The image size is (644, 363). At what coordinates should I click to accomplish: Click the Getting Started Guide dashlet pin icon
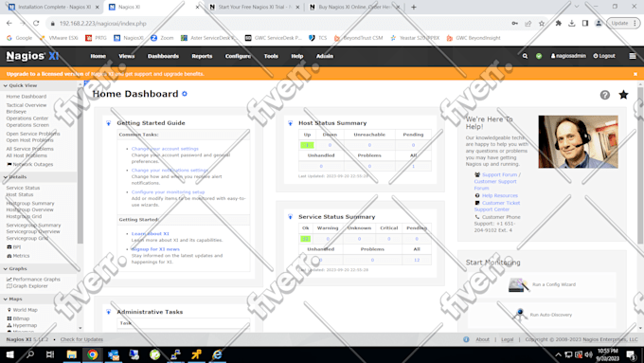click(x=108, y=123)
